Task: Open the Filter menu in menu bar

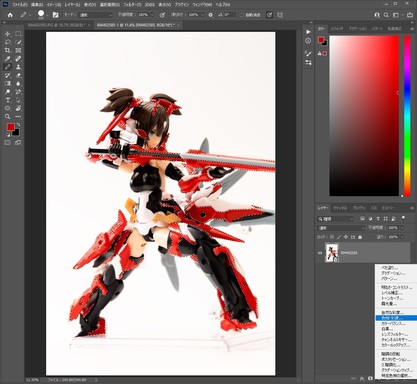Action: pyautogui.click(x=132, y=5)
